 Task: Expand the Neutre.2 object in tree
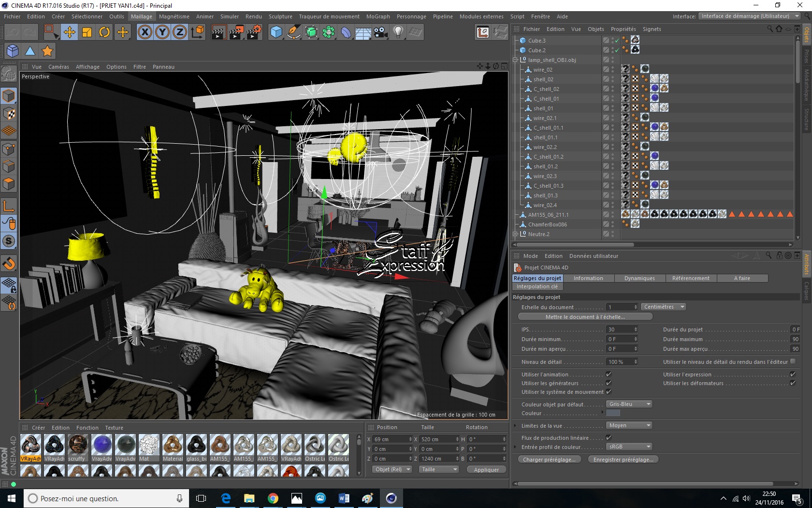pos(515,234)
